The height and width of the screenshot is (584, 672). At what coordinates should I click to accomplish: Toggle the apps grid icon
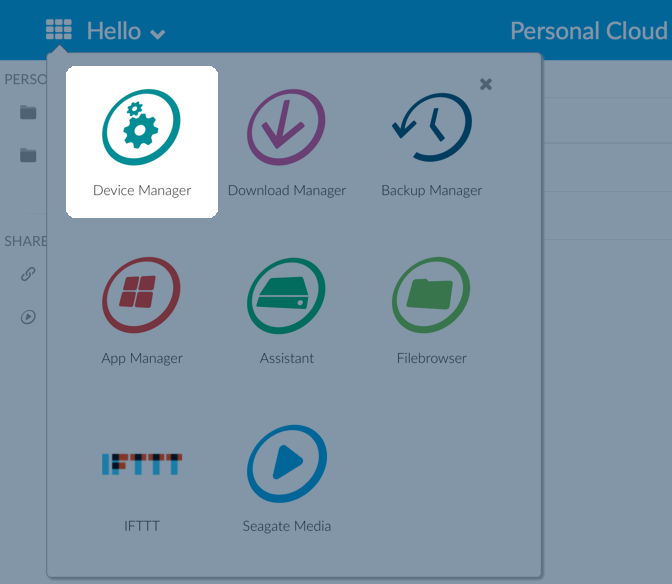[x=59, y=31]
